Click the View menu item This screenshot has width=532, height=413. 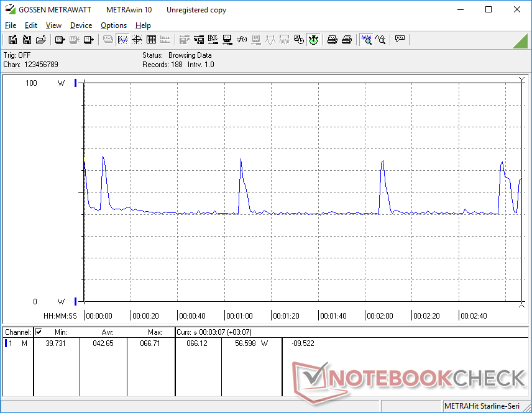point(53,25)
